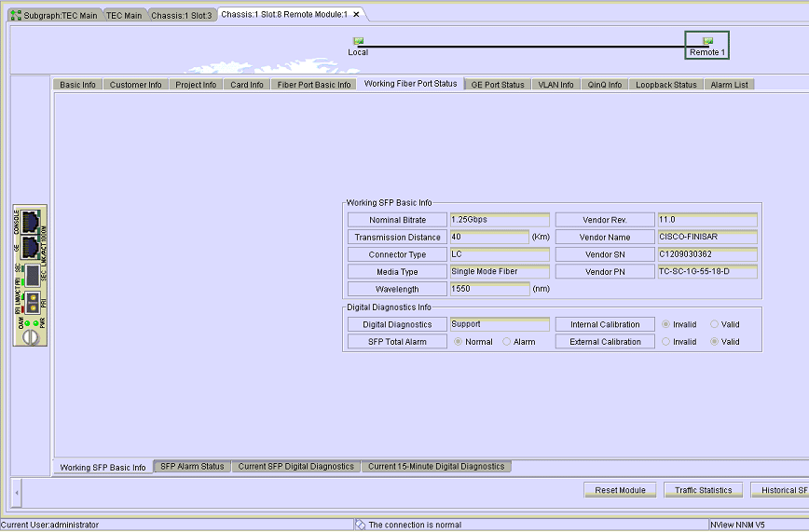Click the SEC SFP slot on module

pos(32,275)
